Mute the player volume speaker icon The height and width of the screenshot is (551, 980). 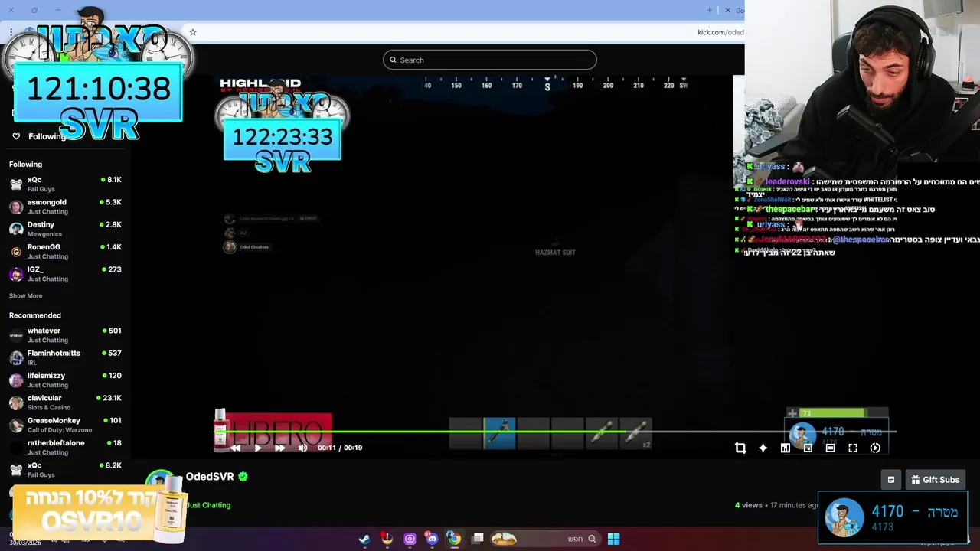[302, 448]
